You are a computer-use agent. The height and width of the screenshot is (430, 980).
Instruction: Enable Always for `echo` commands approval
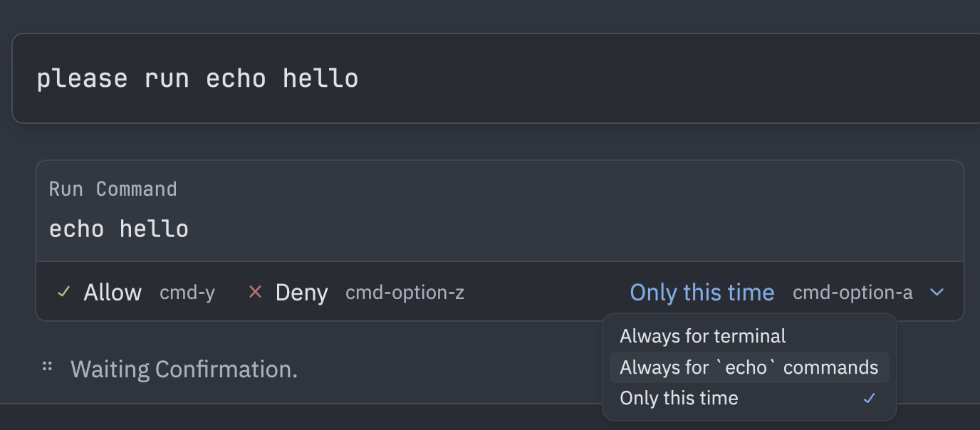click(x=748, y=367)
